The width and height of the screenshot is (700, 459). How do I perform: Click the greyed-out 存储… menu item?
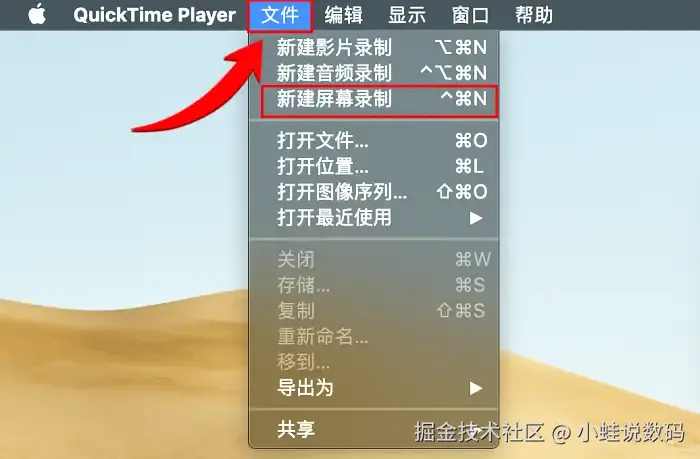(374, 285)
